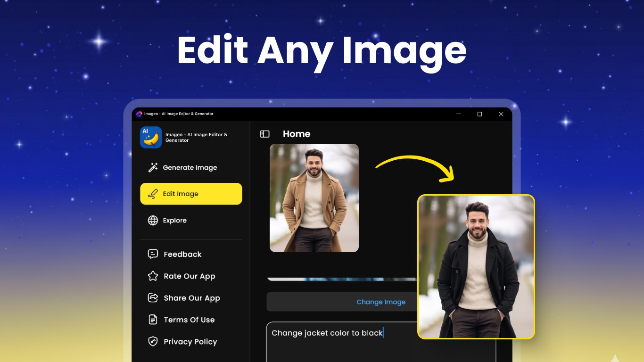
Task: Click the prompt box with jacket text
Action: (x=381, y=342)
